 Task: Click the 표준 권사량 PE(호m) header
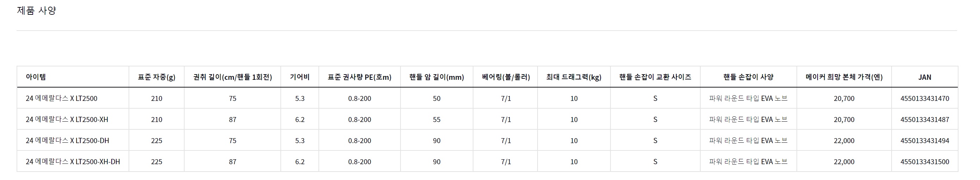[360, 77]
